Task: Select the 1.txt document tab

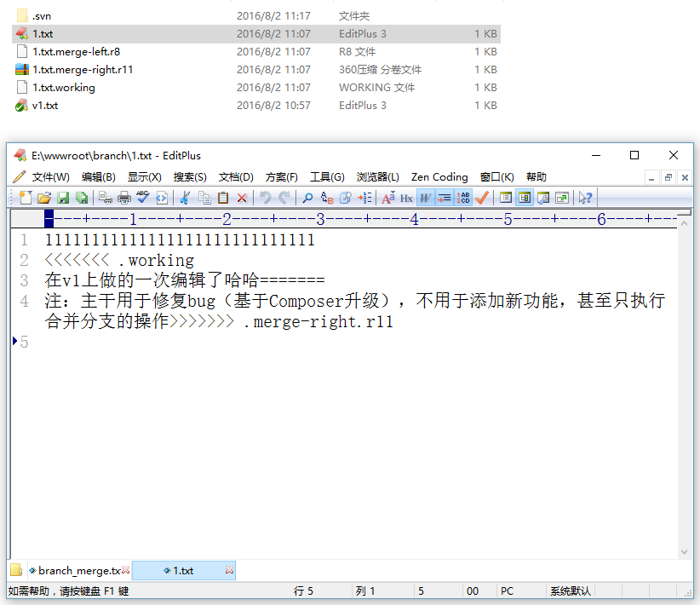Action: [182, 571]
